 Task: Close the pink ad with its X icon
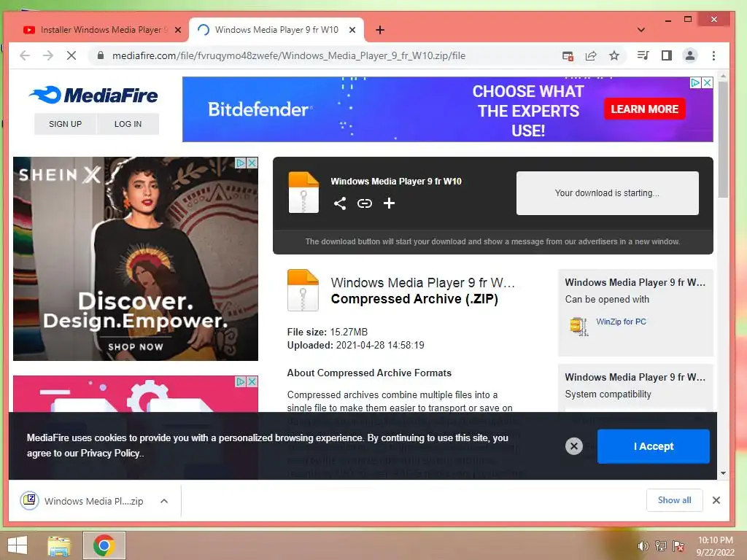[x=252, y=381]
